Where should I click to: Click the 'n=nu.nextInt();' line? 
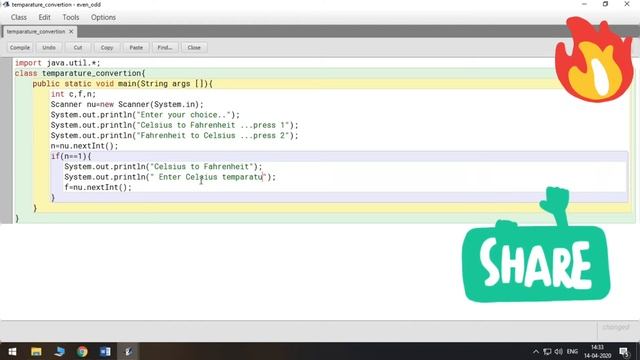point(84,146)
